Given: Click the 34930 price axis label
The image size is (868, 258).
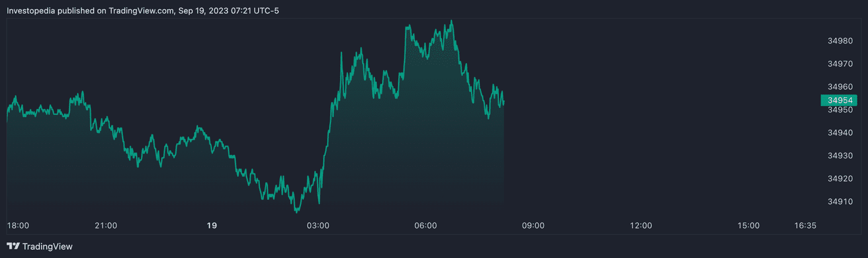Looking at the screenshot, I should pos(841,156).
